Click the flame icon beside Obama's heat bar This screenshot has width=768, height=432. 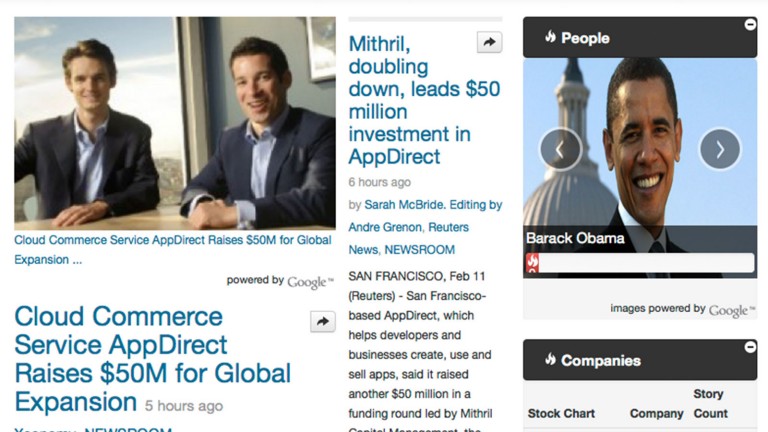point(532,263)
